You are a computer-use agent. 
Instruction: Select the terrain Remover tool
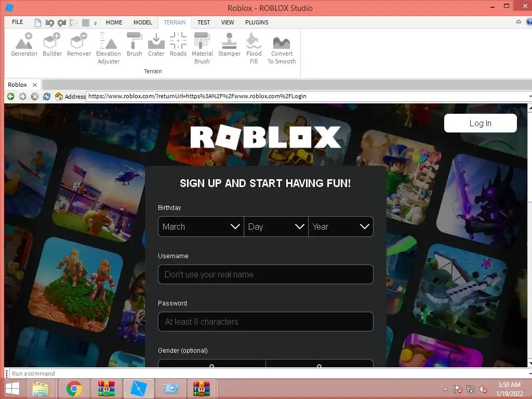(79, 45)
